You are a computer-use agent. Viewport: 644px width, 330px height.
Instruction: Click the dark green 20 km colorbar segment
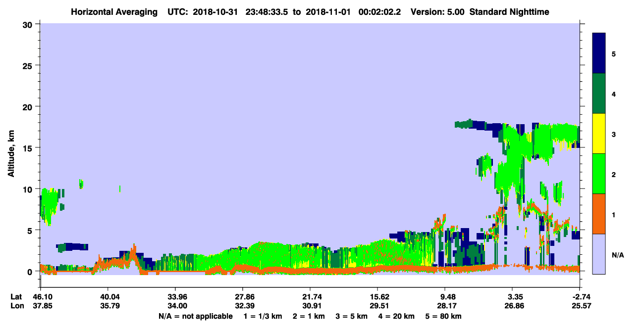coord(599,94)
